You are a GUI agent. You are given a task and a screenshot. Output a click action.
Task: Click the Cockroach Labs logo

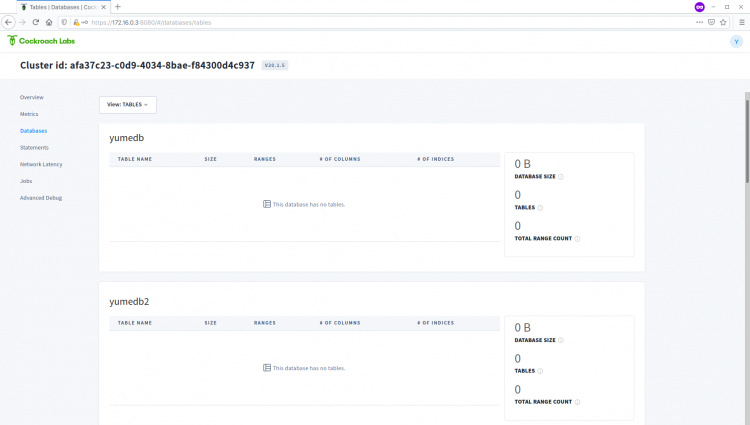coord(40,41)
